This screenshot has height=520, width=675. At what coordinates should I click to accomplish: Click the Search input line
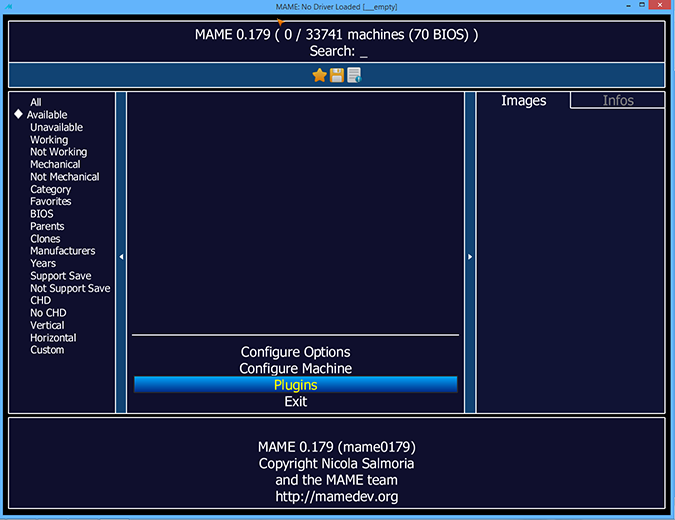338,51
